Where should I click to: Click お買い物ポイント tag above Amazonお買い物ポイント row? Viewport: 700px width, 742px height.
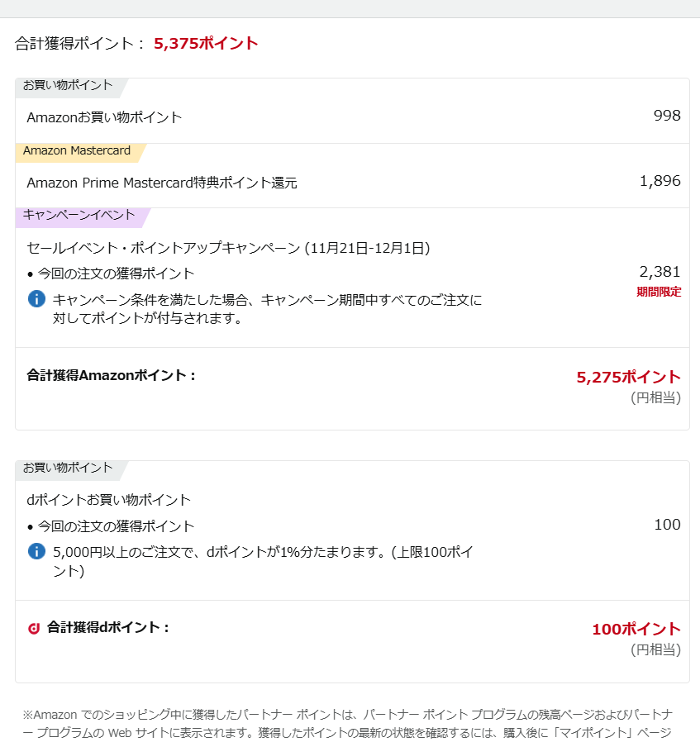click(68, 85)
